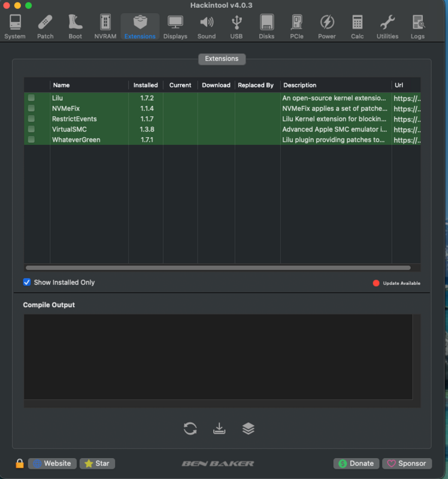Click the Star button

pyautogui.click(x=97, y=463)
